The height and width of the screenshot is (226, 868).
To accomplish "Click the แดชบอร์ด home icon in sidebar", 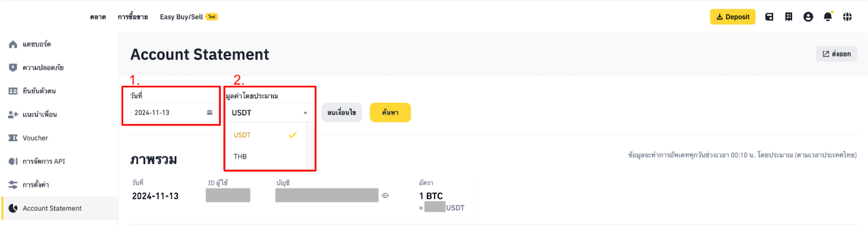I will [x=13, y=44].
